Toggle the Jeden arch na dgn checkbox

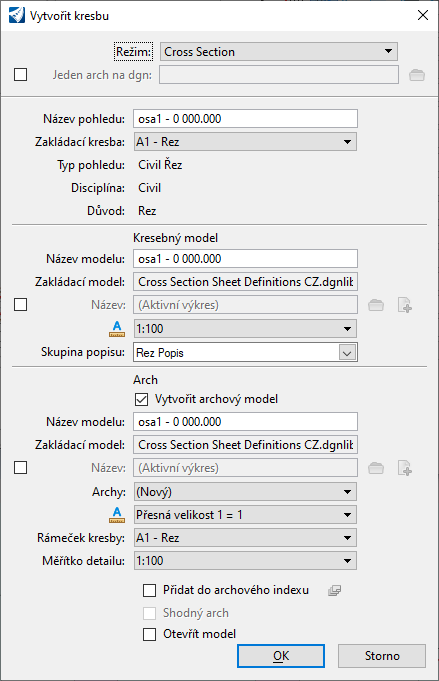20,75
